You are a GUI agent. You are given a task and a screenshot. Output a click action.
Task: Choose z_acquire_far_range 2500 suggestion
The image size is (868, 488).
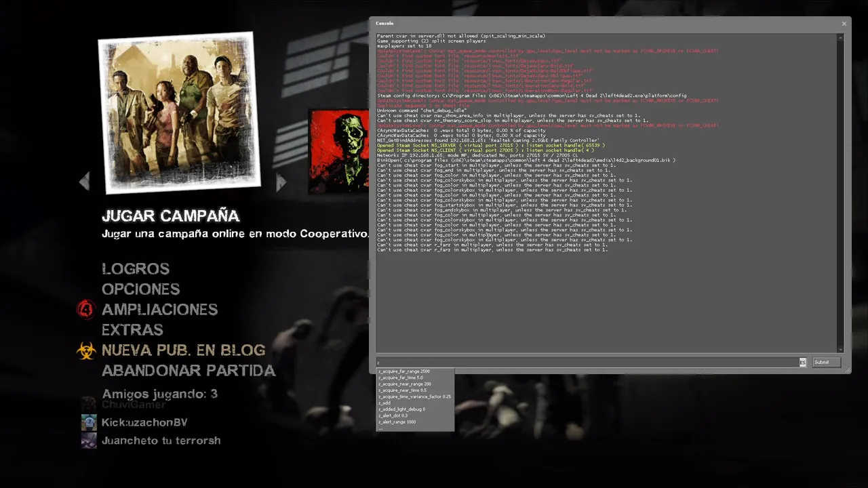tap(403, 371)
